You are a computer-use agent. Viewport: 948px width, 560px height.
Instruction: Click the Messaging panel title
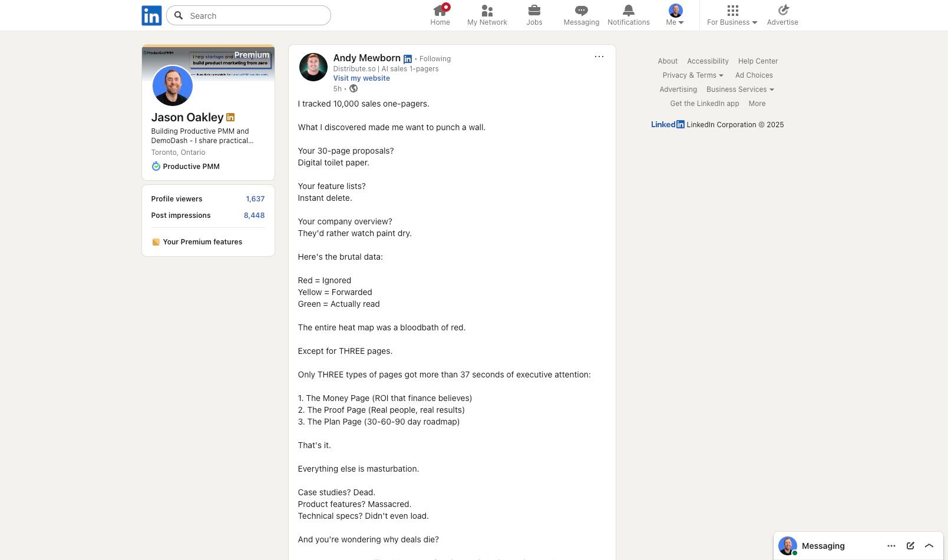pyautogui.click(x=823, y=546)
